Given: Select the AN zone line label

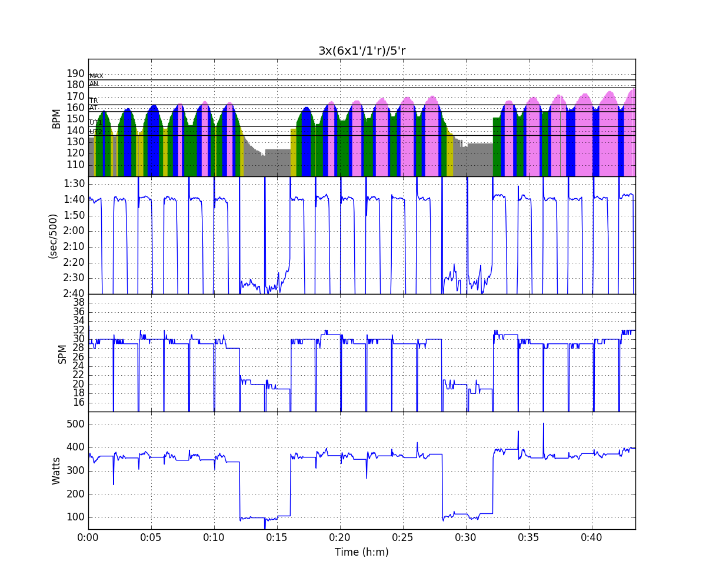Looking at the screenshot, I should click(x=94, y=84).
